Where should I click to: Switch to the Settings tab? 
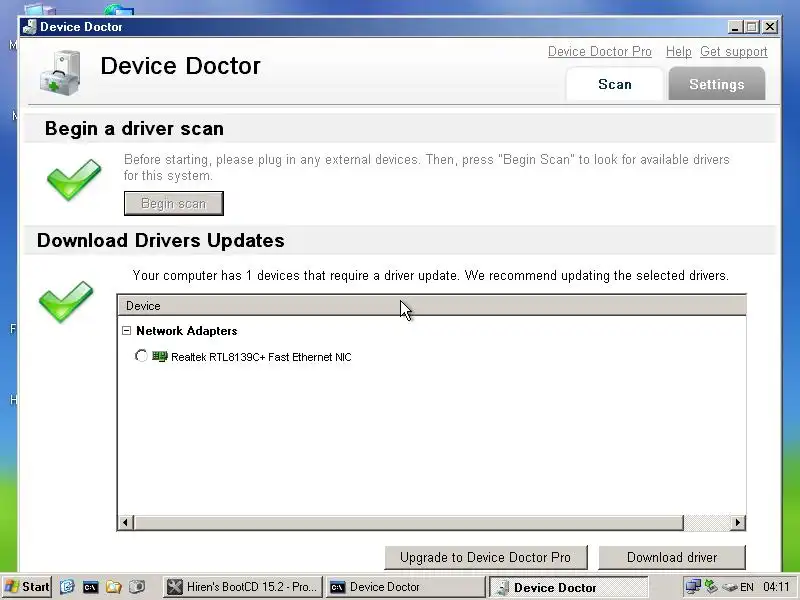tap(716, 84)
